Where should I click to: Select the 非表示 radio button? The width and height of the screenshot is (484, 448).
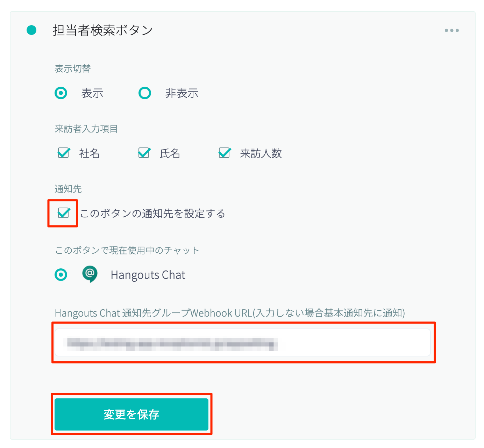pyautogui.click(x=145, y=93)
